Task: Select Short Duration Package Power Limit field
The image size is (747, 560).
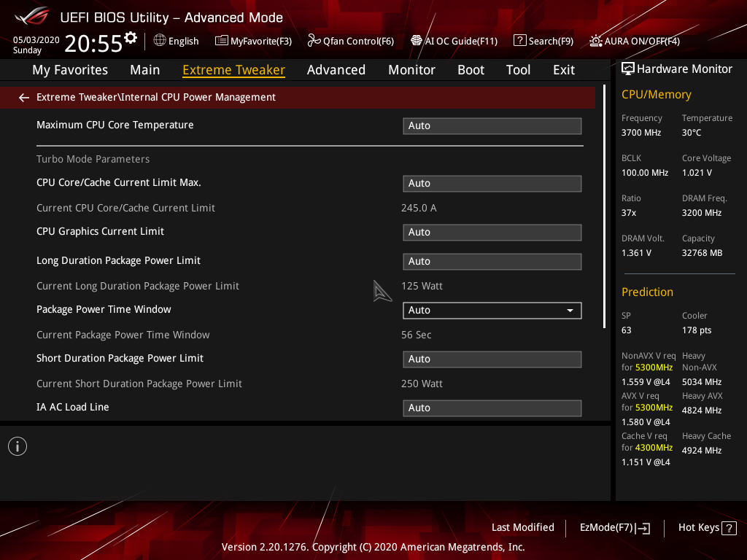Action: click(492, 359)
